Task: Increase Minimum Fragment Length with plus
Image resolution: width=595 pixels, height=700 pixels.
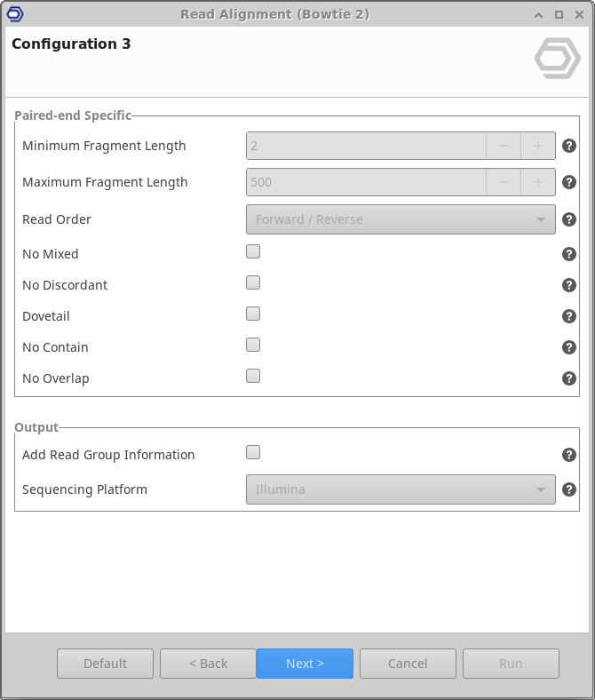Action: click(x=537, y=146)
